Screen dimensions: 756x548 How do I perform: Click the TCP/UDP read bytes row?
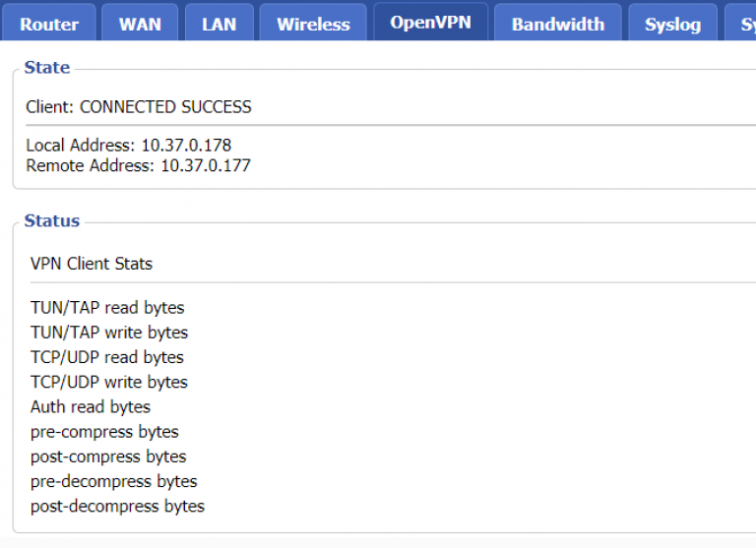[107, 357]
